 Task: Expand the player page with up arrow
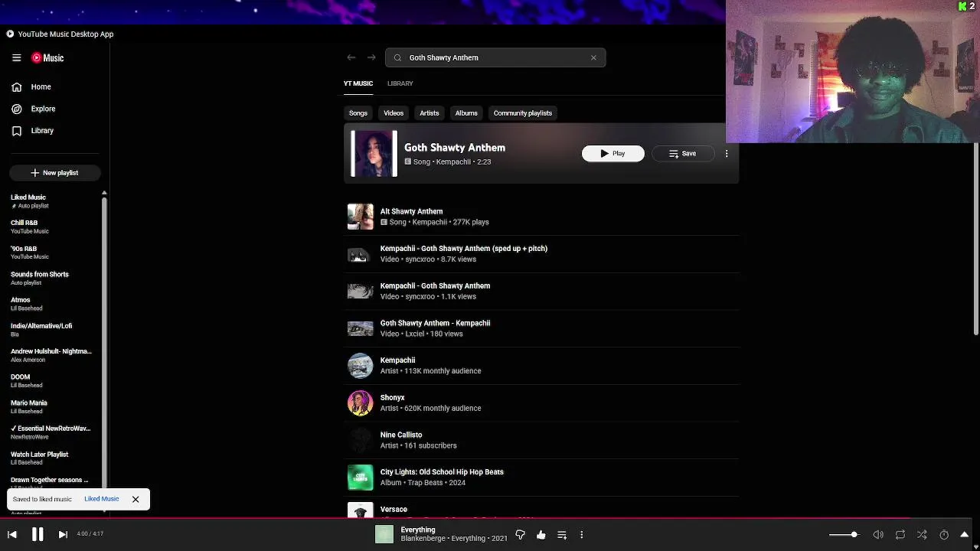click(x=965, y=535)
